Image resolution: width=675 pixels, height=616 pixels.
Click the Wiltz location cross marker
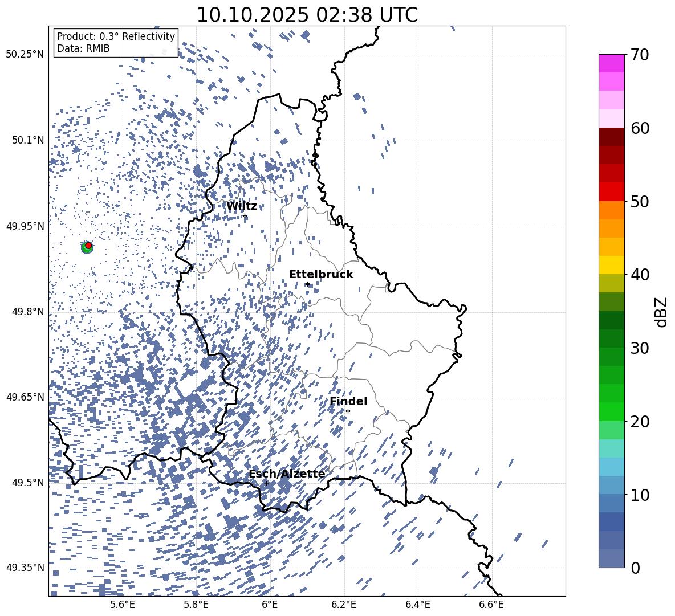[x=245, y=215]
